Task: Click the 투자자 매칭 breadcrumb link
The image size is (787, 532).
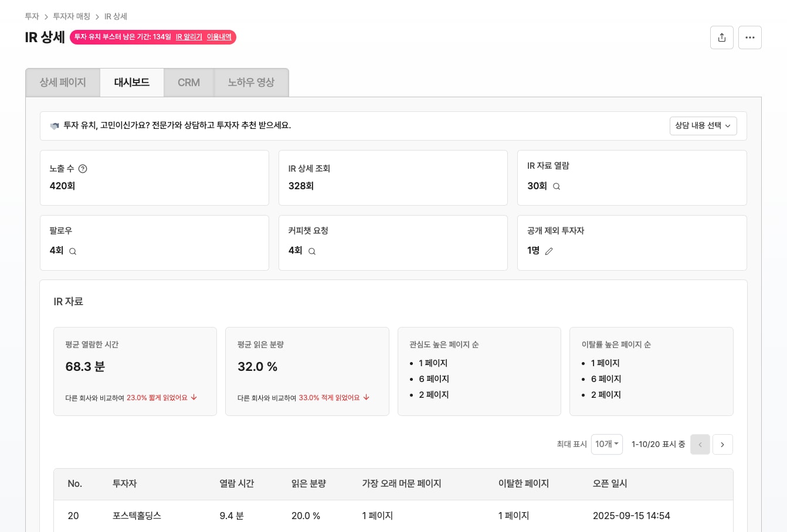Action: (x=72, y=16)
